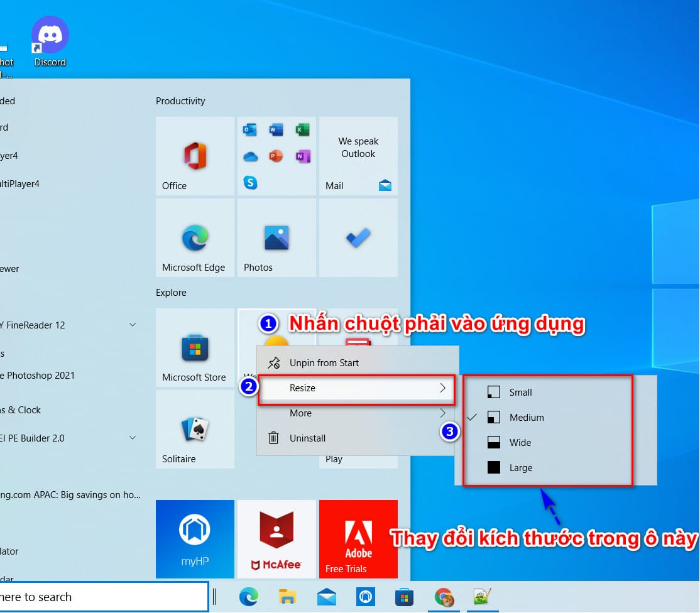Launch Excel from the Office apps tile
700x613 pixels.
303,130
